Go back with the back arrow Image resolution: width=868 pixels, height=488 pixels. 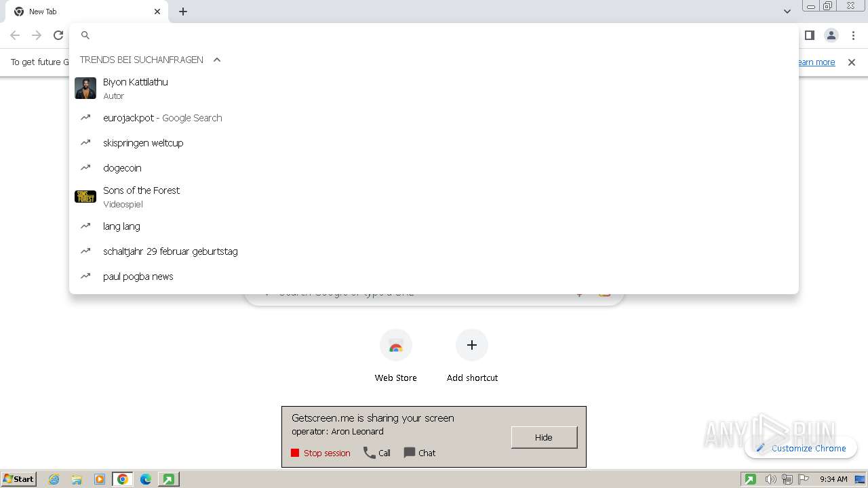coord(15,35)
